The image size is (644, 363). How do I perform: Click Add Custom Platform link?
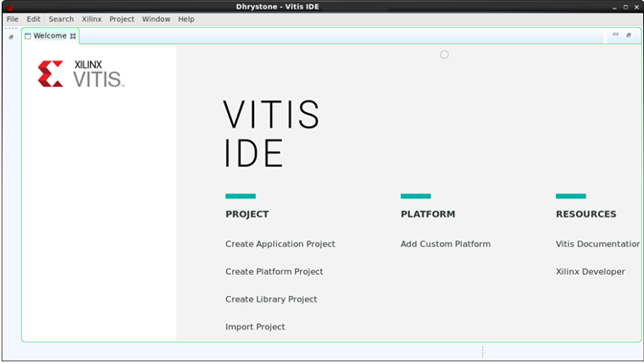[446, 244]
